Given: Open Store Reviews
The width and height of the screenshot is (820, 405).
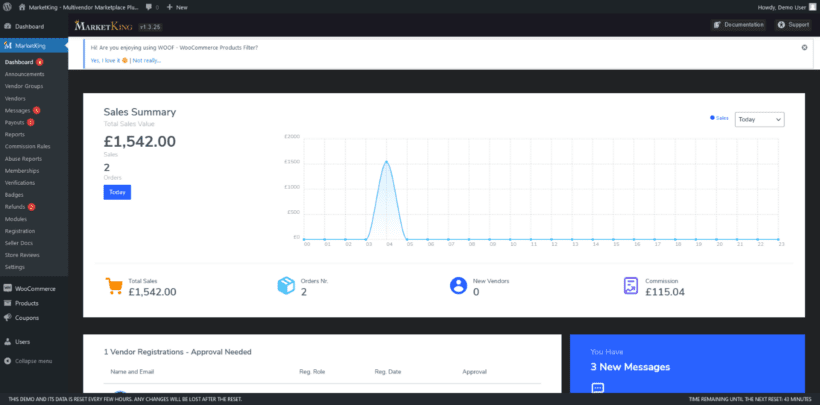Looking at the screenshot, I should 22,255.
